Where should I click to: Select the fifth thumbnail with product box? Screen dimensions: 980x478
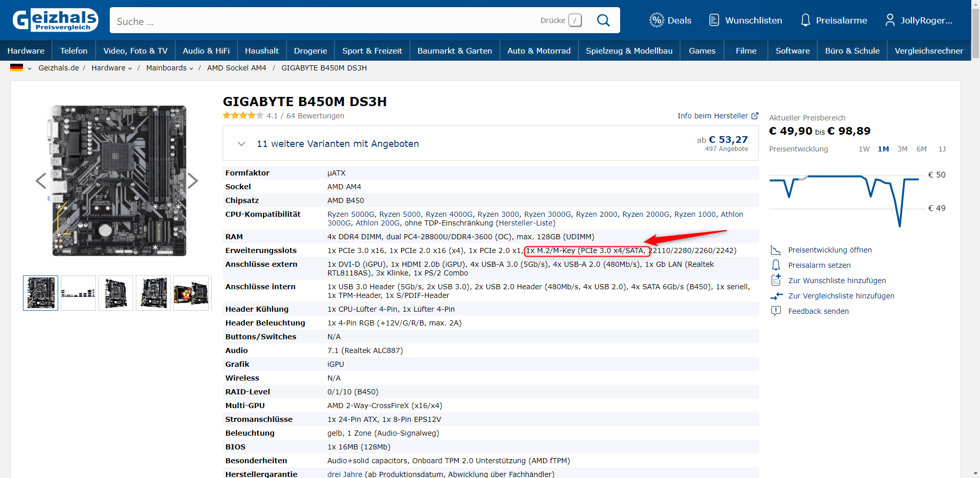click(191, 293)
